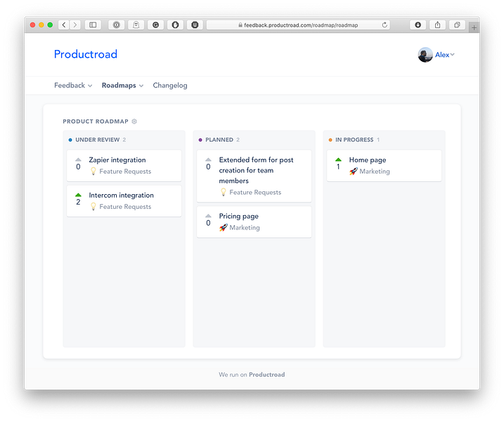
Task: Expand the Roadmaps dropdown menu
Action: 122,85
